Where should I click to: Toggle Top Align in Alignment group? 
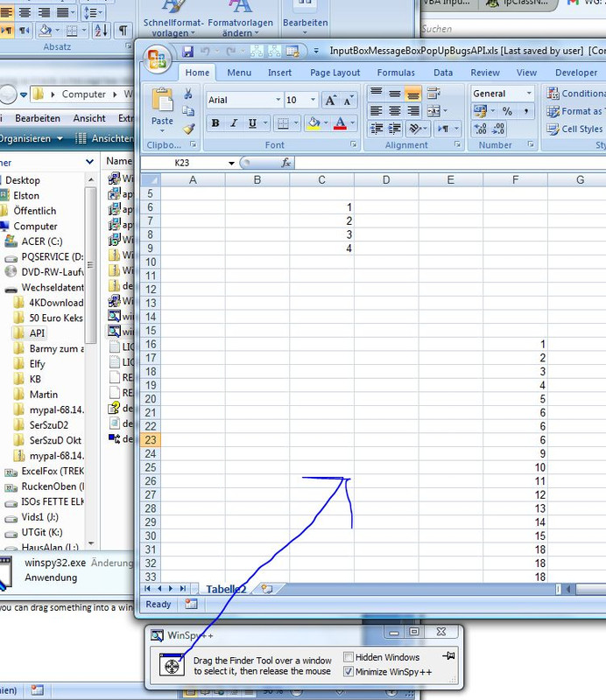pyautogui.click(x=377, y=93)
